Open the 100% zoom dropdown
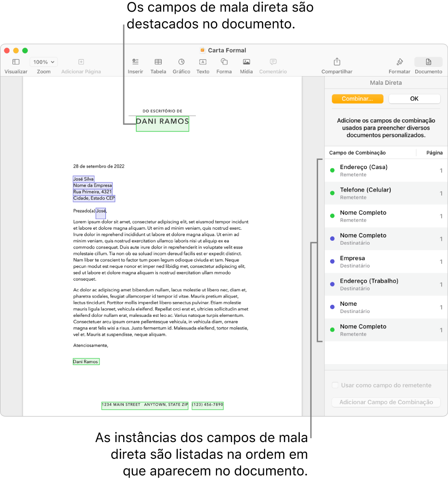The image size is (448, 483). [44, 62]
